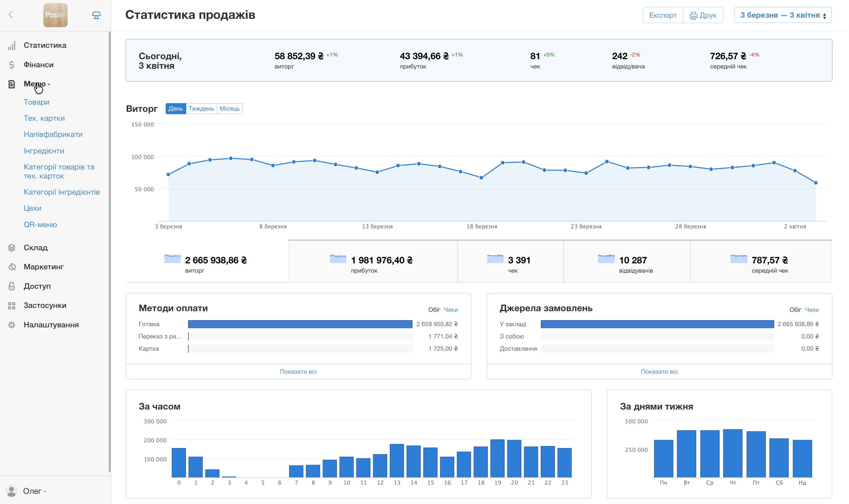Click the Статистика bar chart icon
849x504 pixels.
[12, 45]
